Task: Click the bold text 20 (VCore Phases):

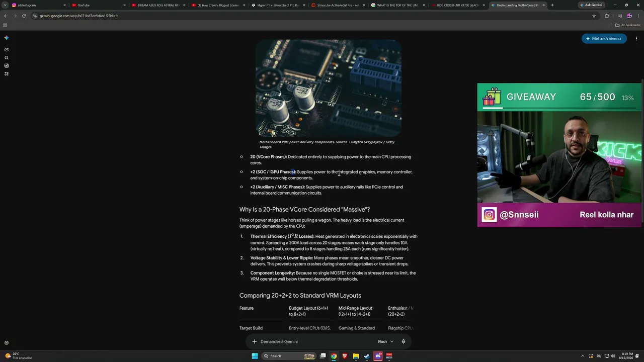Action: pos(269,157)
